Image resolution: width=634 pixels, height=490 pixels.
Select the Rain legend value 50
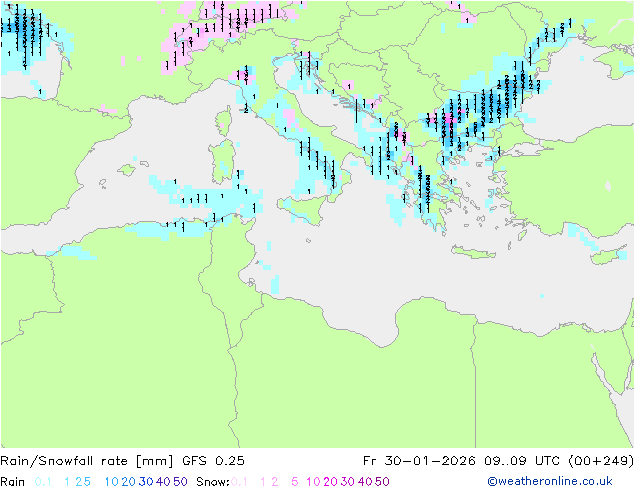tap(180, 482)
